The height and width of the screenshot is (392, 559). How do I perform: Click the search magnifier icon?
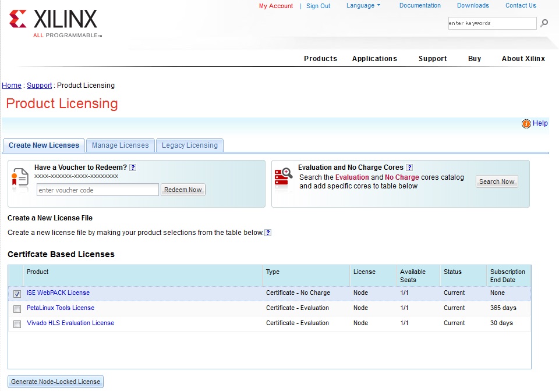point(544,23)
